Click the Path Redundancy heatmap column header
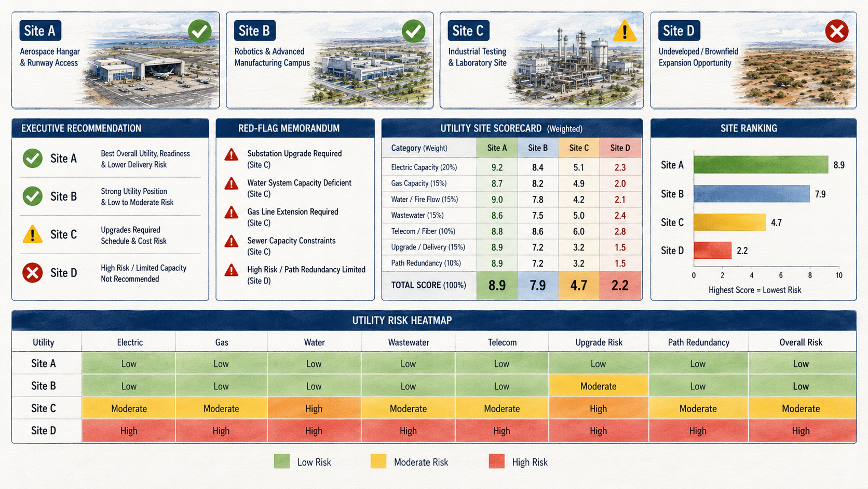Screen dimensions: 868x489 (x=698, y=342)
